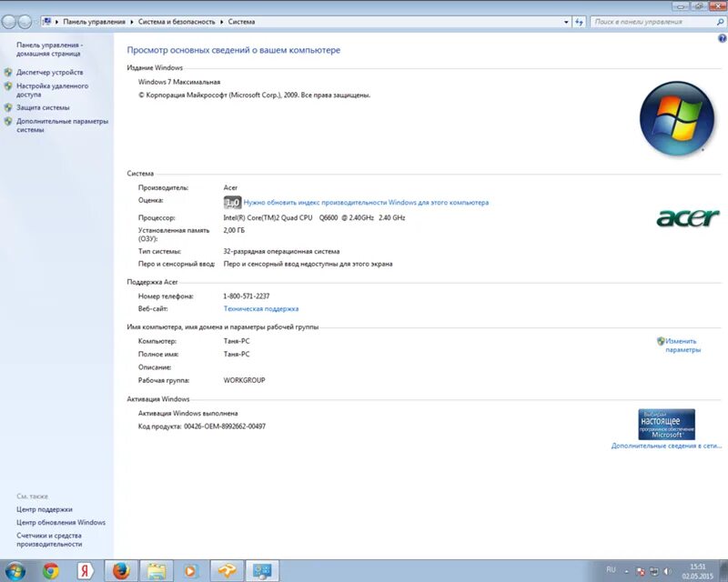Open Action Center flag tray icon
This screenshot has width=728, height=582.
pyautogui.click(x=641, y=571)
